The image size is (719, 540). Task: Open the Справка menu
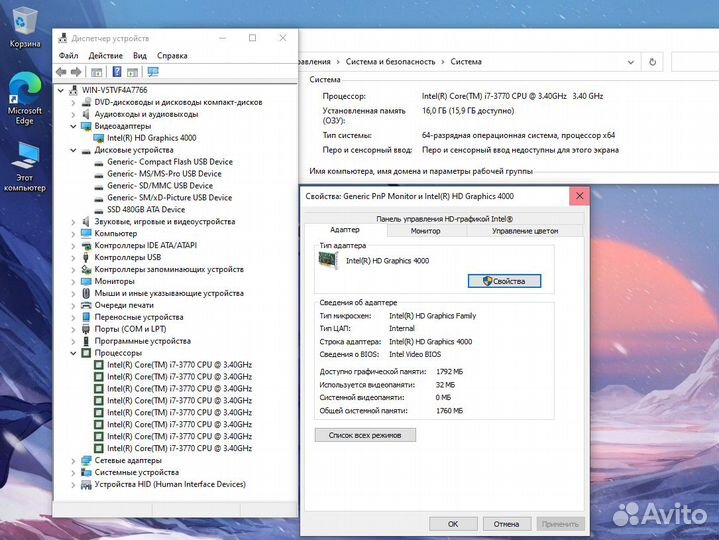point(172,55)
